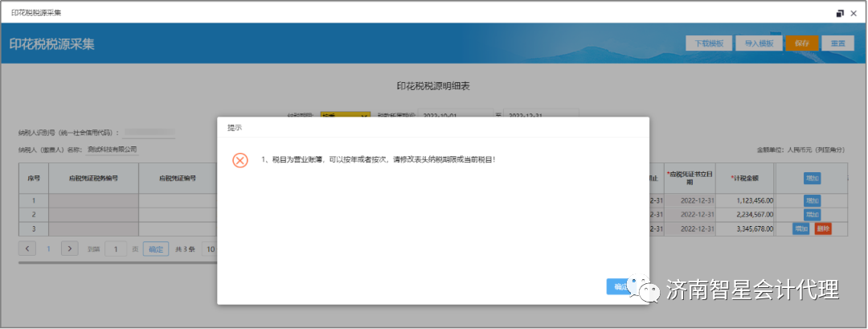Screen dimensions: 868x329
Task: Click the 导入模板 button
Action: [759, 43]
